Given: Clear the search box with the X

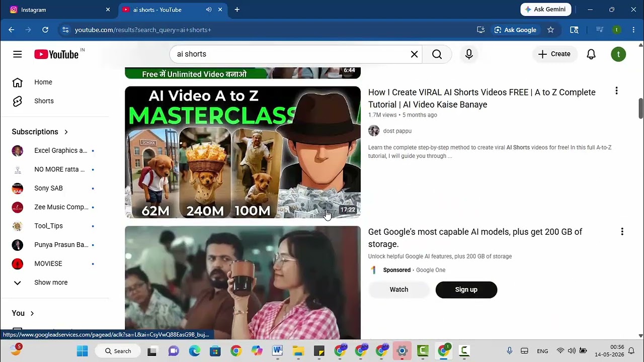Looking at the screenshot, I should coord(414,54).
